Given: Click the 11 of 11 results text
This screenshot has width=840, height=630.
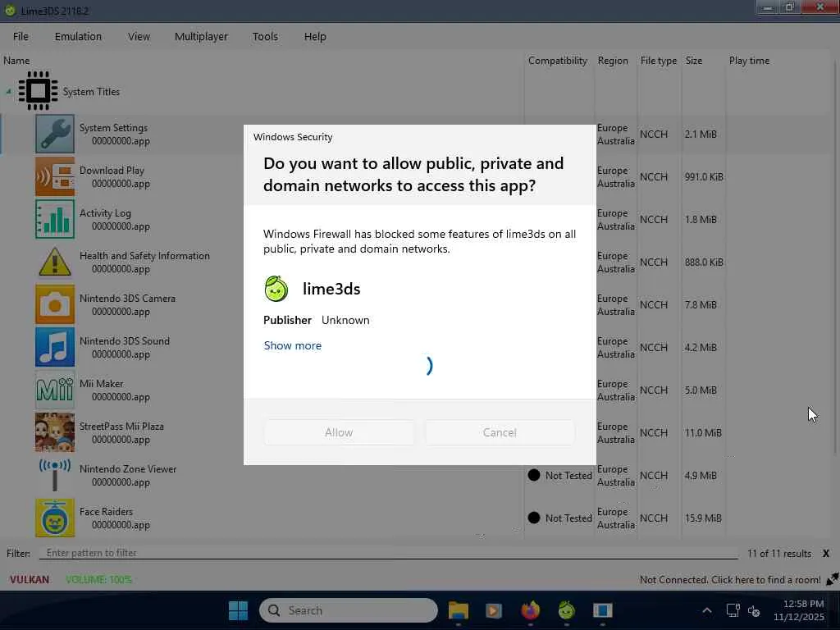Looking at the screenshot, I should pyautogui.click(x=779, y=554).
